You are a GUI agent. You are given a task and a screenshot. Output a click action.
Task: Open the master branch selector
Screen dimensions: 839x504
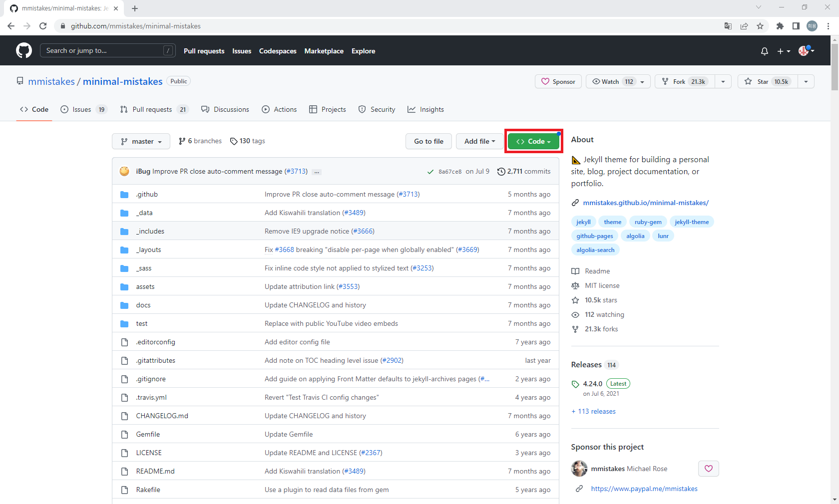point(141,141)
